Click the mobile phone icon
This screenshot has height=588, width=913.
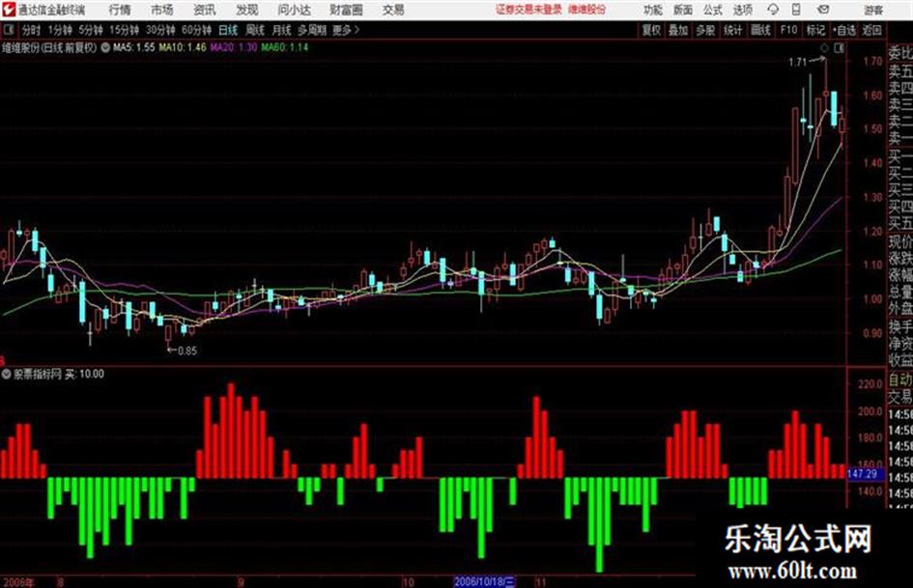coord(796,10)
